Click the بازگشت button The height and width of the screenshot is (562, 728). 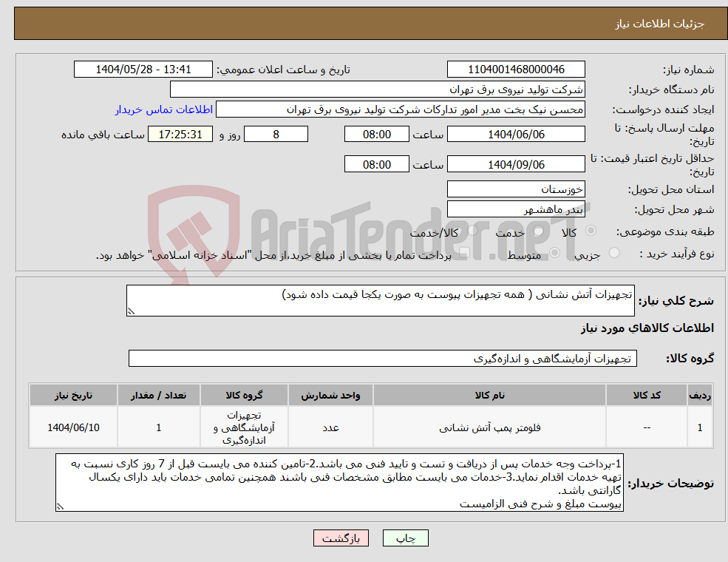(340, 538)
